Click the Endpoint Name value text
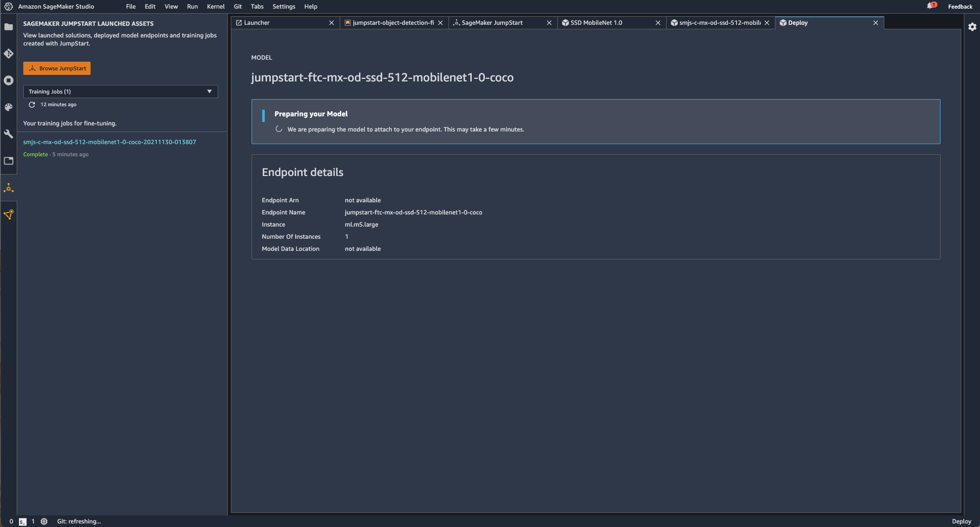The width and height of the screenshot is (980, 527). (x=414, y=212)
